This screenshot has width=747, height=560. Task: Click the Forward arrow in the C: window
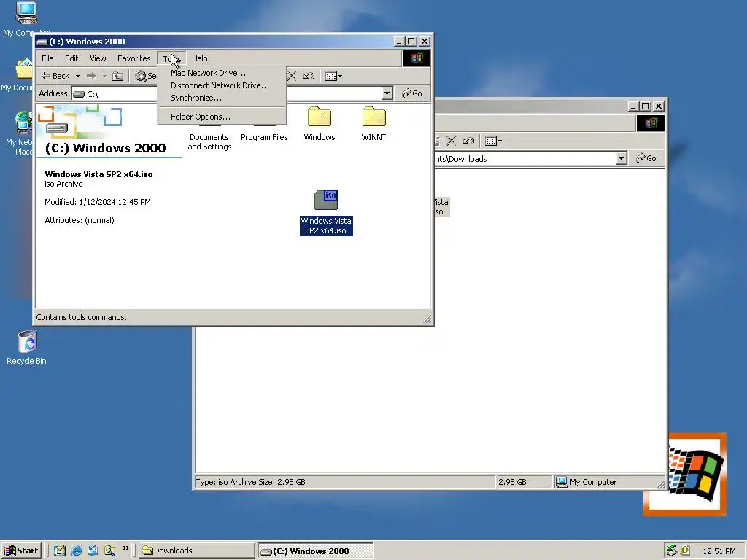coord(91,76)
